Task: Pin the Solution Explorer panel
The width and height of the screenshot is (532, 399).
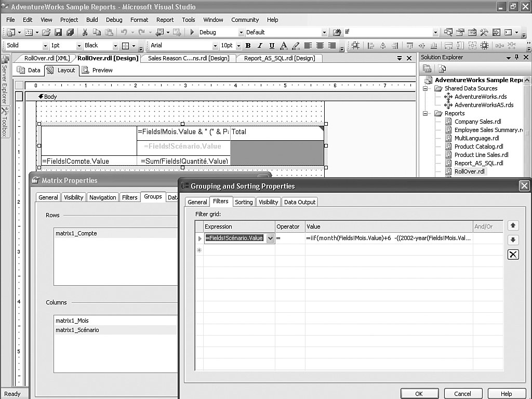Action: [517, 57]
